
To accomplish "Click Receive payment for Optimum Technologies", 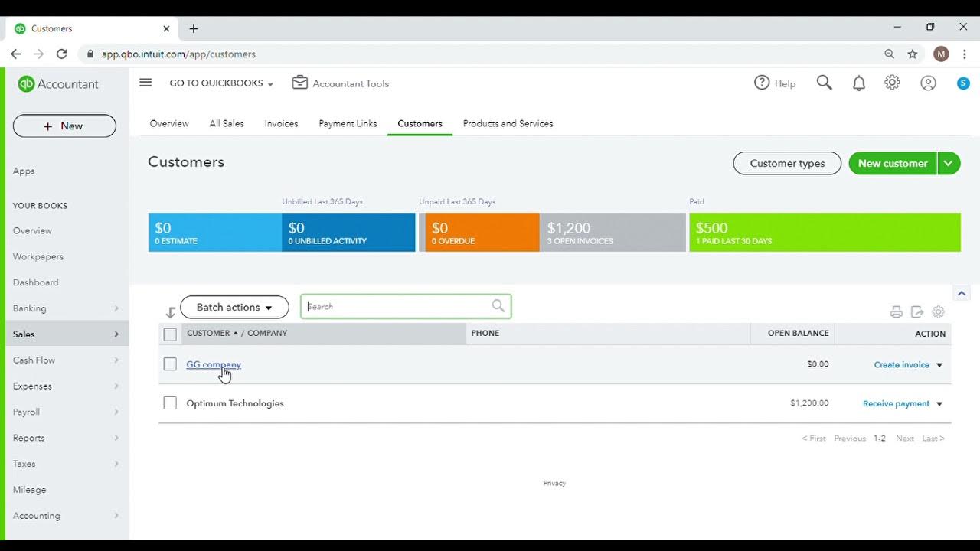I will coord(896,404).
